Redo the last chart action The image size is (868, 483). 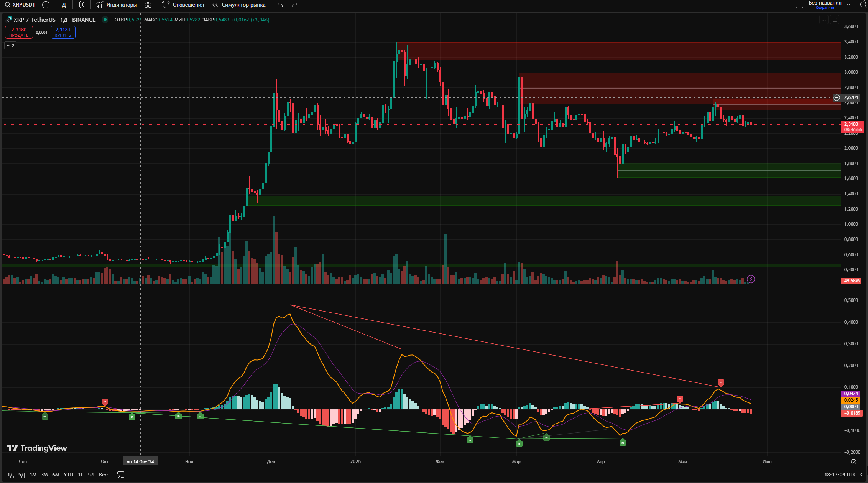point(294,5)
